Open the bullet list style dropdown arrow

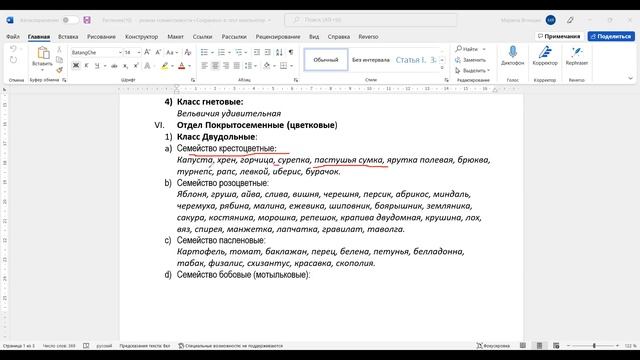[212, 52]
